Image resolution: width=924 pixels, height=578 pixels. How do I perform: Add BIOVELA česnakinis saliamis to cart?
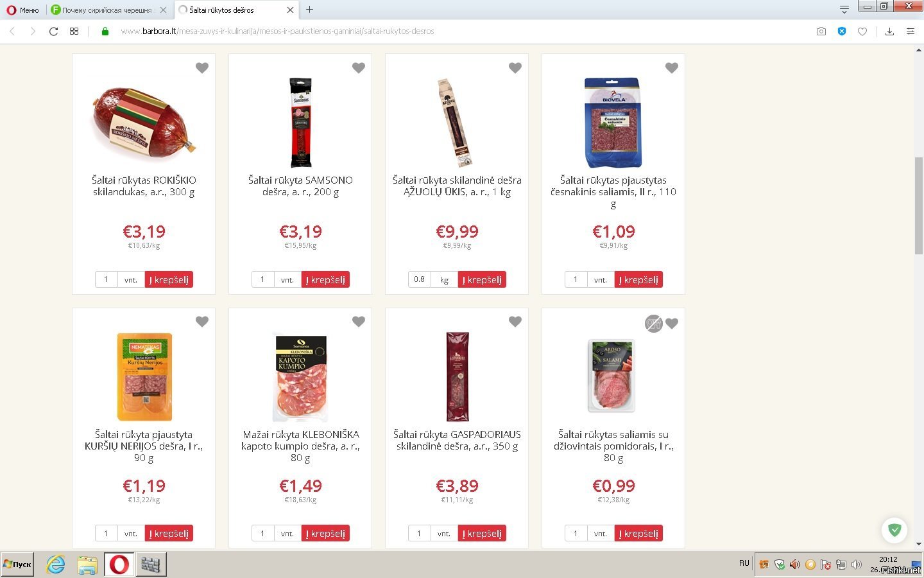(x=638, y=279)
